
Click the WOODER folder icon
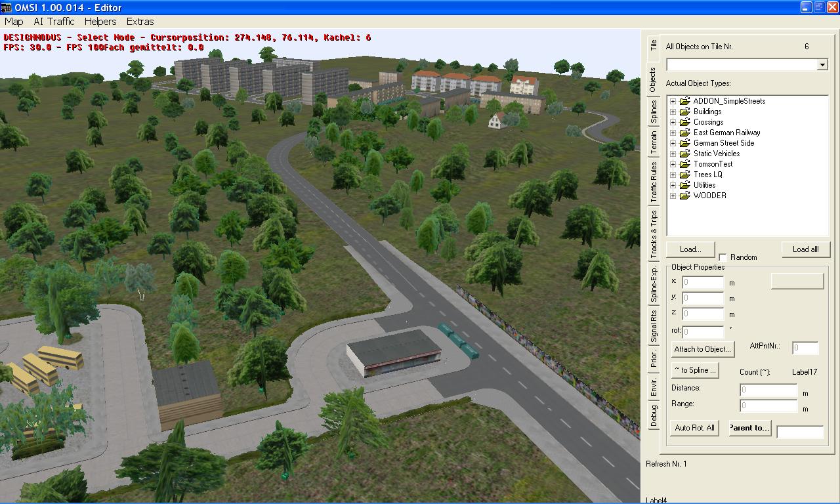tap(685, 196)
